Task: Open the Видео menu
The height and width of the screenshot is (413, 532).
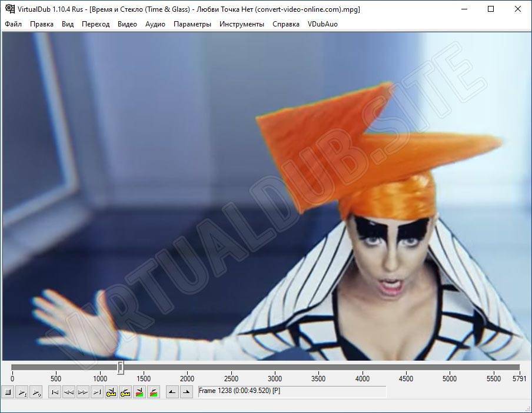Action: point(127,24)
